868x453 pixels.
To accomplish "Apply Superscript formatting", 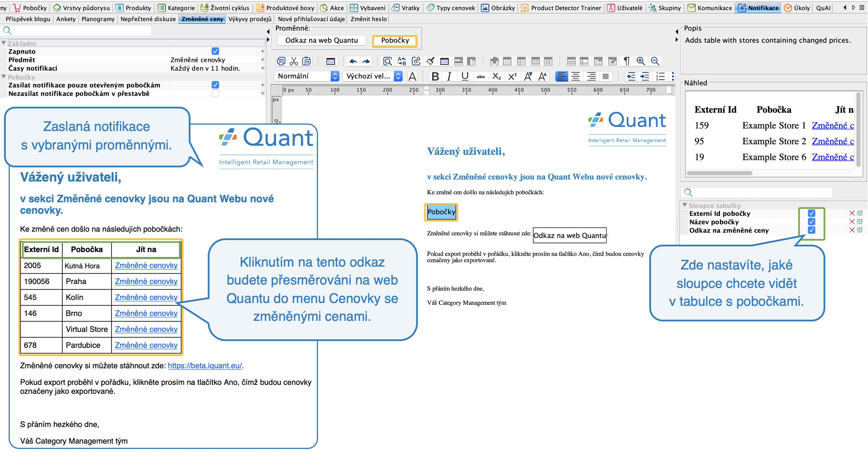I will pyautogui.click(x=512, y=76).
